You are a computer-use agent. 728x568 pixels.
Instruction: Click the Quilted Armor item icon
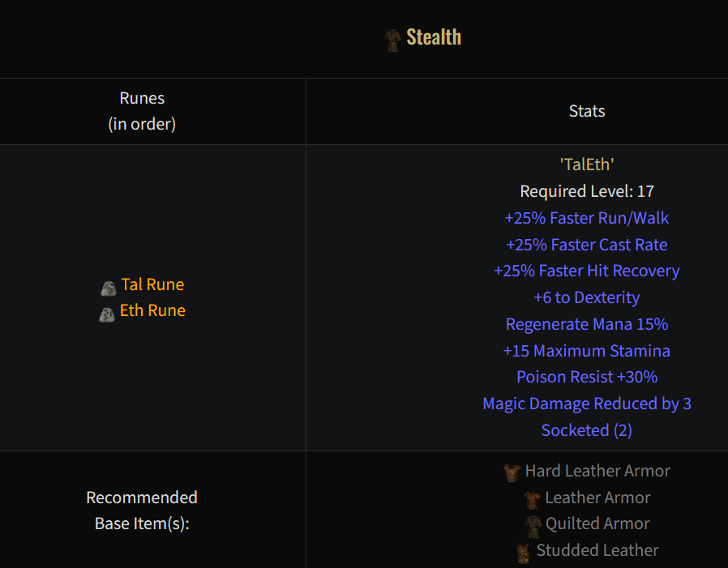tap(533, 525)
